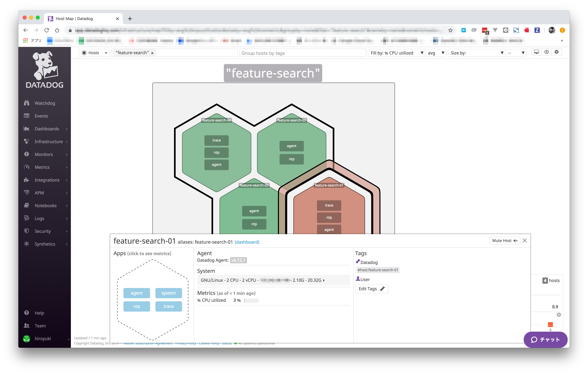Click the Edit Tags button
Image resolution: width=588 pixels, height=374 pixels.
tap(371, 289)
